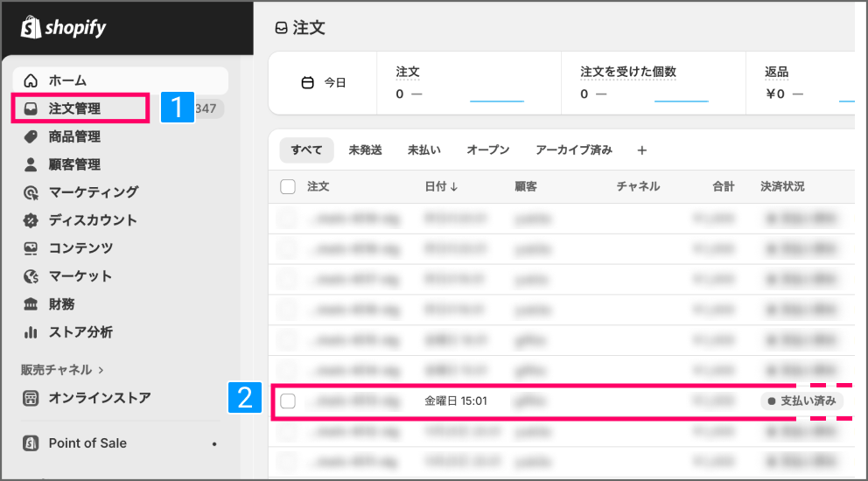Open Online Store (オンラインストア) channel link
This screenshot has width=868, height=481.
pyautogui.click(x=99, y=398)
